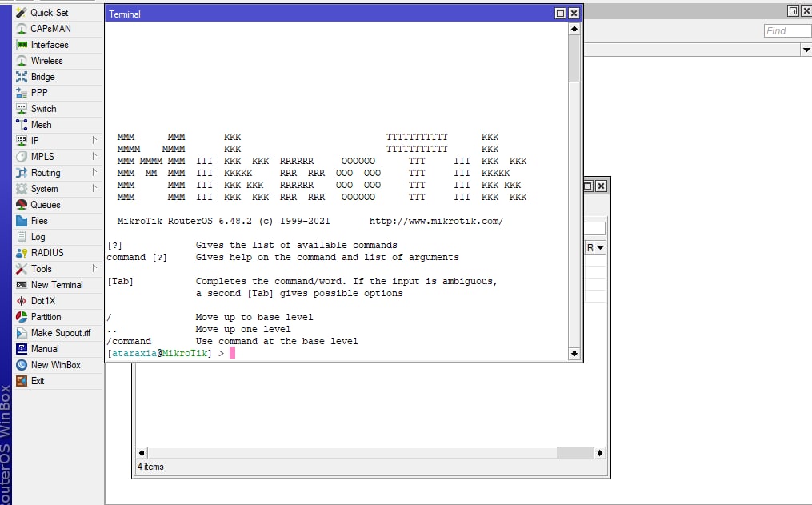Expand the Routing submenu arrow
Viewport: 812px width, 505px height.
coord(94,173)
